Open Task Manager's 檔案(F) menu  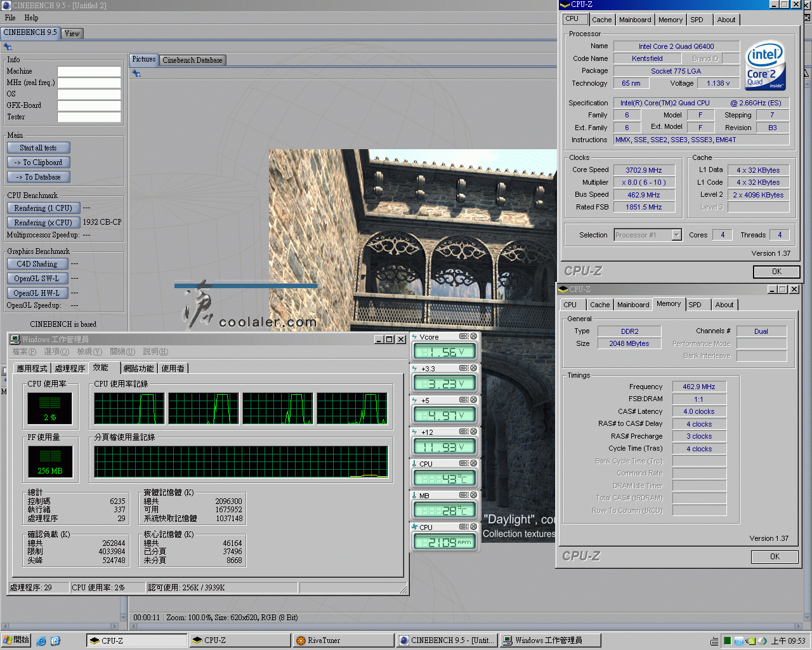(24, 352)
